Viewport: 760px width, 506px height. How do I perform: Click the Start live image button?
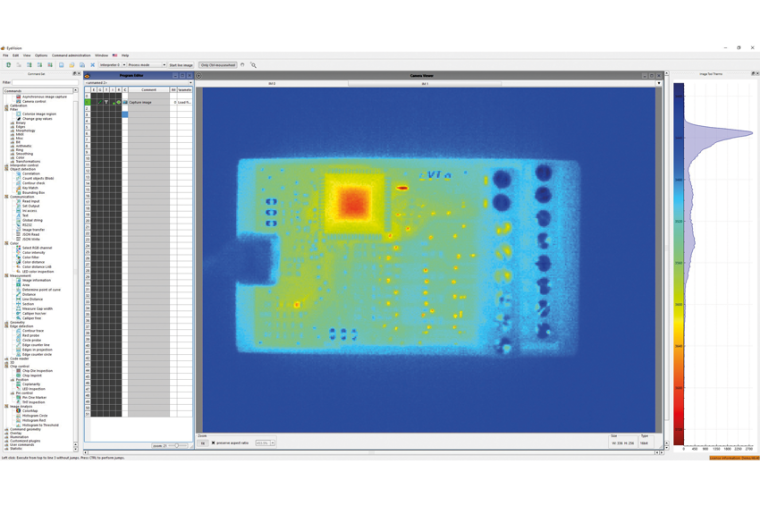tap(182, 65)
